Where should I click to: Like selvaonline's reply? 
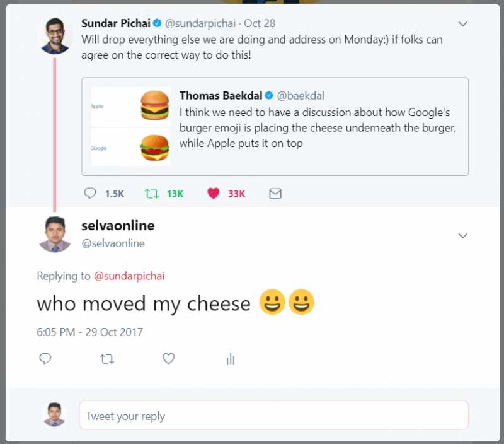coord(168,359)
